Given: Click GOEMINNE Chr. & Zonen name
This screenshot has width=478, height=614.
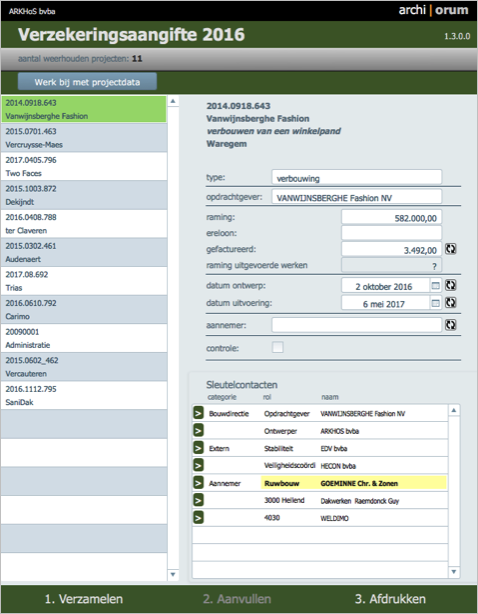Looking at the screenshot, I should (359, 483).
